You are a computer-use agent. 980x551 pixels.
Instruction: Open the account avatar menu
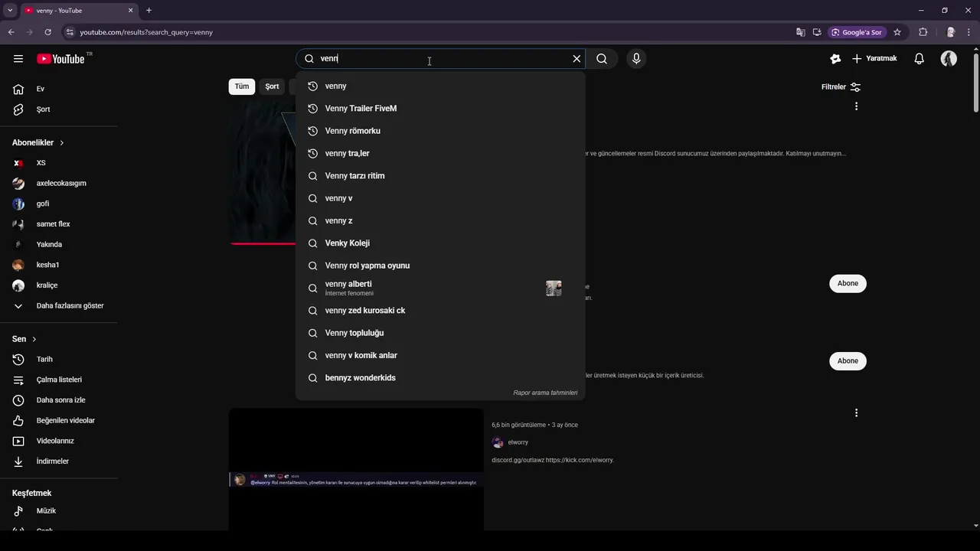point(949,59)
